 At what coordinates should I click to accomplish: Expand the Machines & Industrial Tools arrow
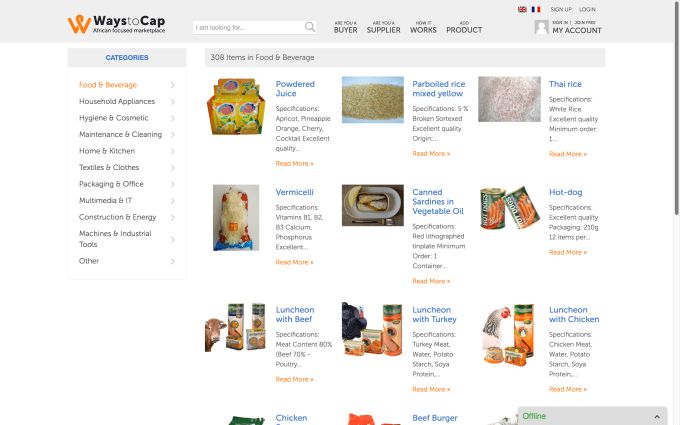(173, 239)
